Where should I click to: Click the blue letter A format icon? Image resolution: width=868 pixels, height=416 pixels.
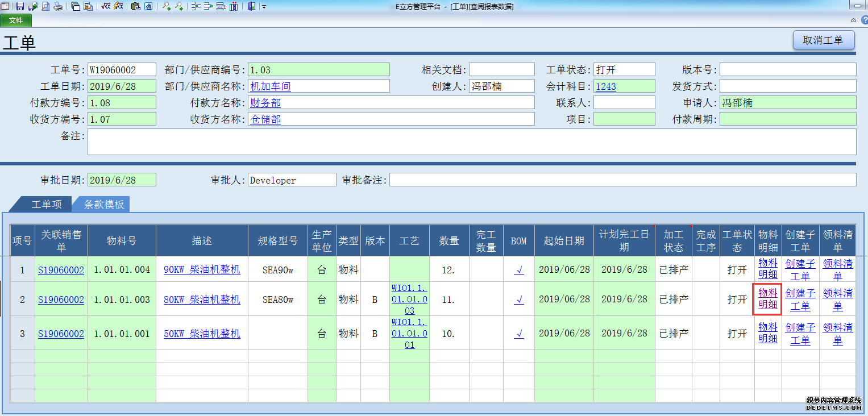[x=148, y=6]
